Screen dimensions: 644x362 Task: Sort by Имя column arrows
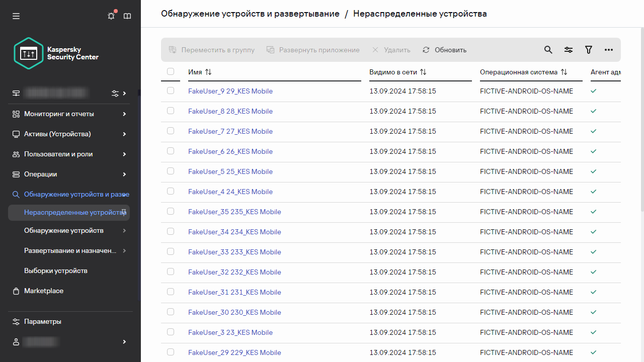tap(208, 72)
